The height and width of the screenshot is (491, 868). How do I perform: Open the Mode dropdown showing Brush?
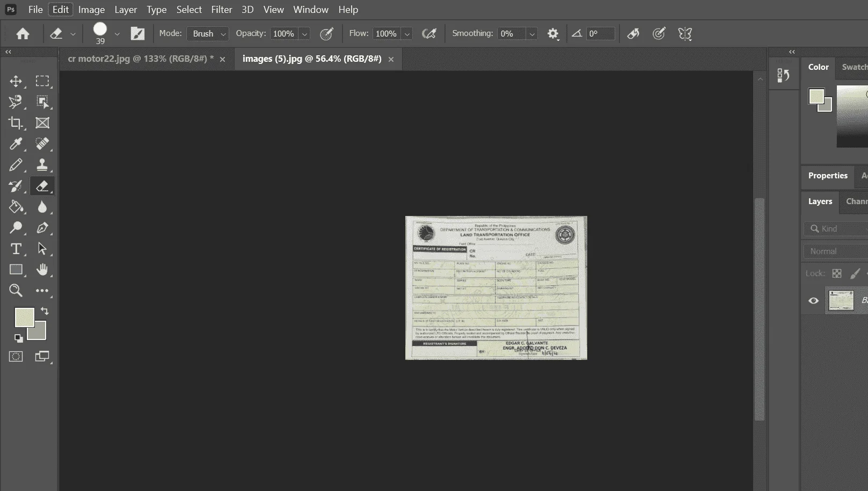[208, 34]
